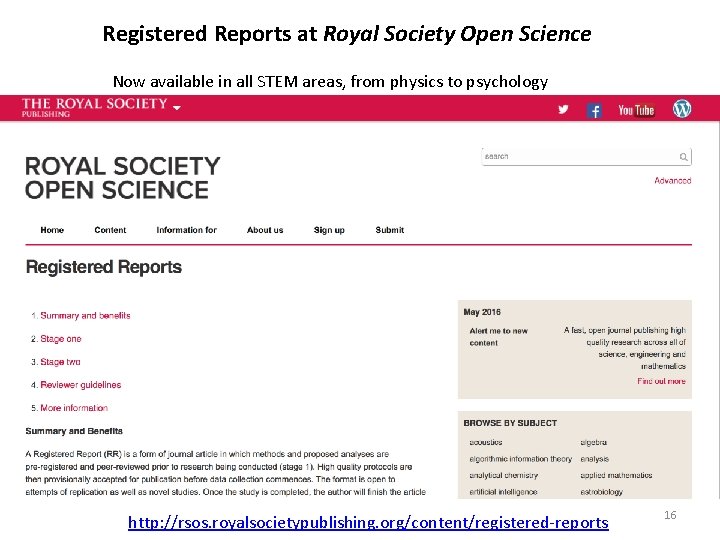Browse algorithmic information theory subject

[521, 459]
